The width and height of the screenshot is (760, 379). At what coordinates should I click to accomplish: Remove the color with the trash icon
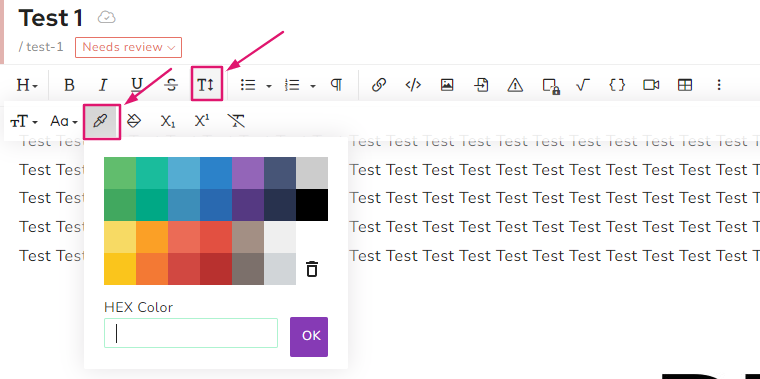pos(312,268)
